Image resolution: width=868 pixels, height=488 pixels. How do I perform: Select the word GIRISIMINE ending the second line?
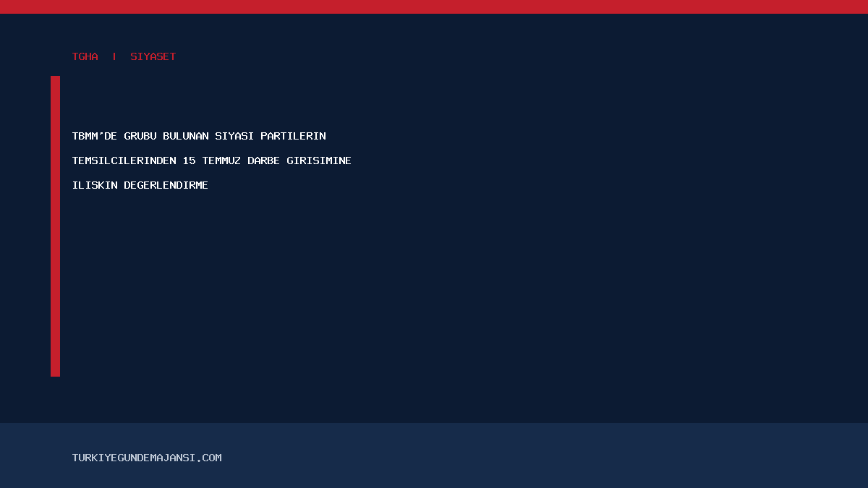(319, 160)
